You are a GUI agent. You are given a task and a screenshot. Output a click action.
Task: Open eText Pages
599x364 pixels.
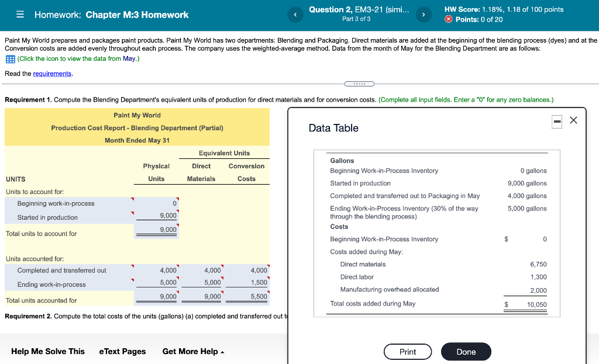click(122, 351)
